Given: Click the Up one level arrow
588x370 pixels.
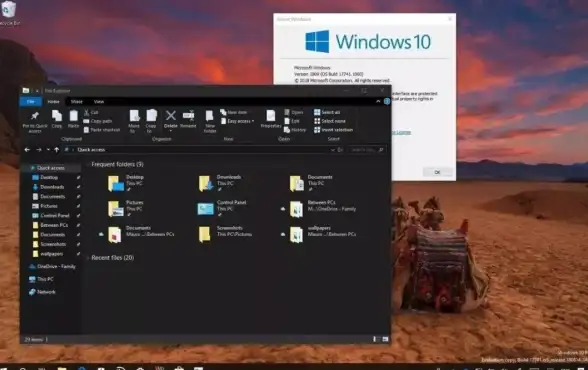Looking at the screenshot, I should (x=56, y=150).
